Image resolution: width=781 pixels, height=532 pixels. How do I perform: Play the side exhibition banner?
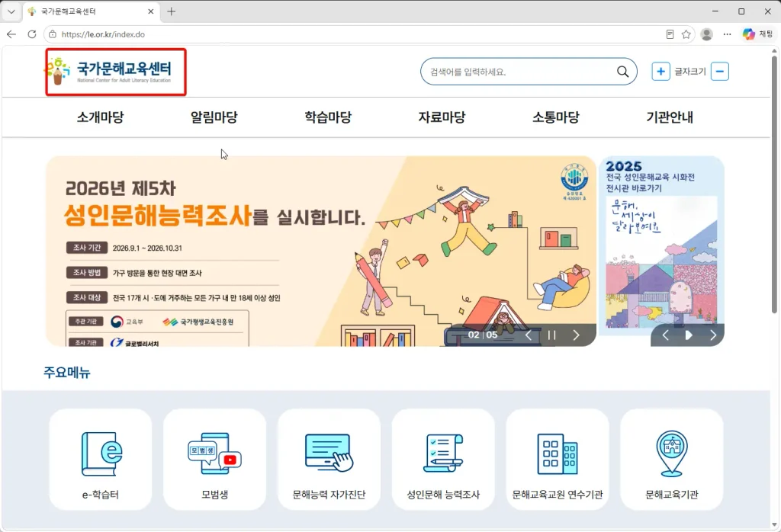pyautogui.click(x=689, y=335)
